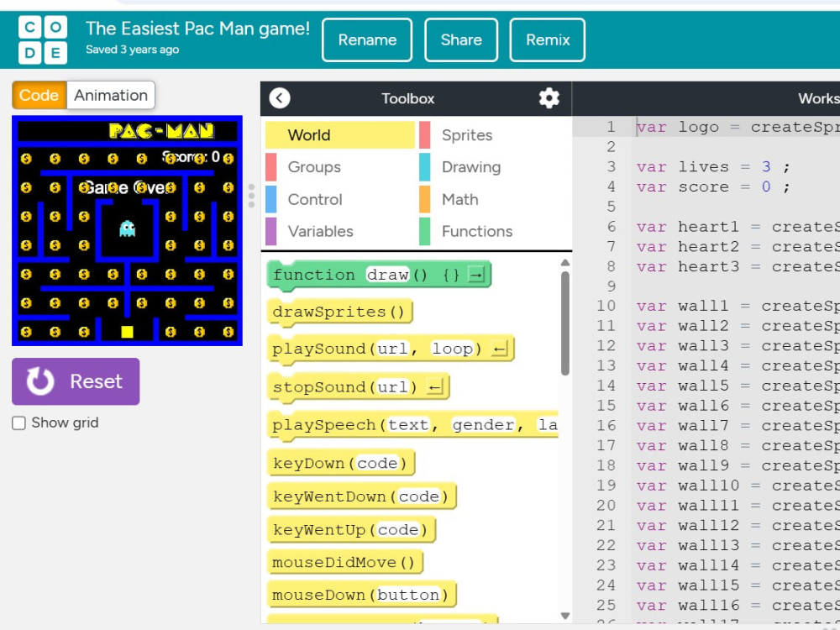Switch to Animation mode
Screen dimensions: 840x630
[111, 96]
